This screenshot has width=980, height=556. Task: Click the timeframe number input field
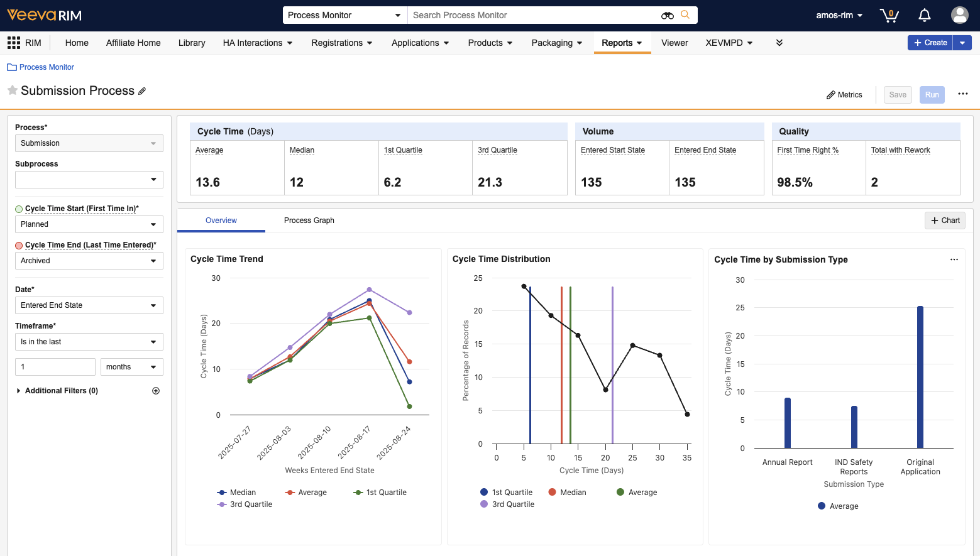click(55, 367)
